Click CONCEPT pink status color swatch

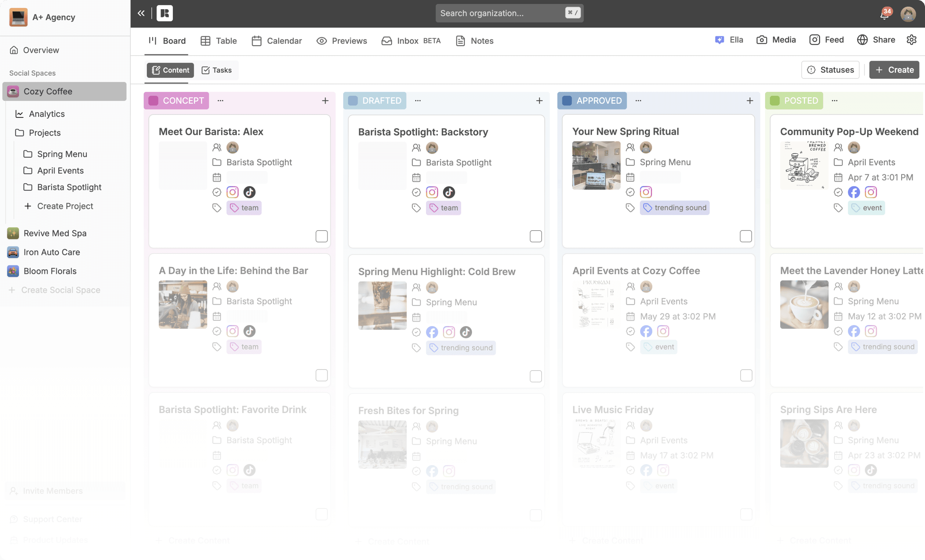(153, 101)
